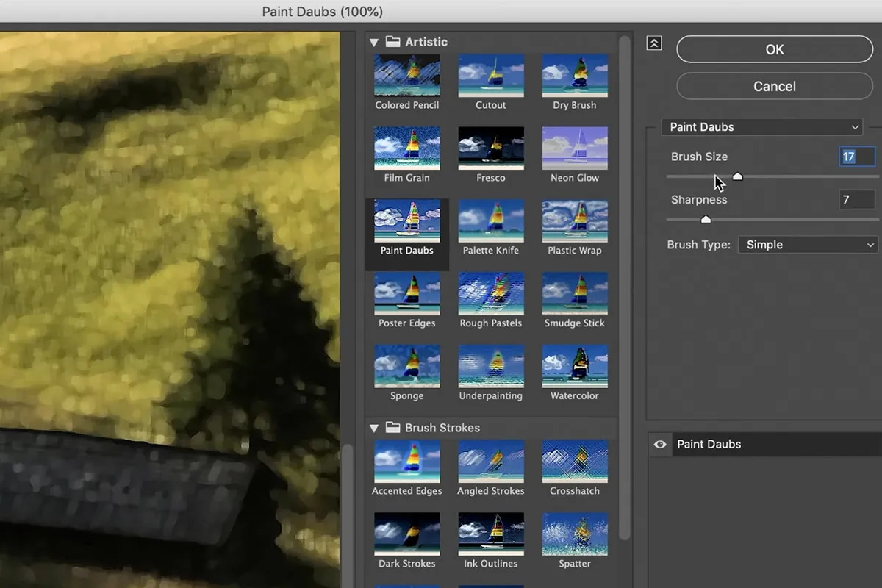
Task: Click the Cancel button
Action: click(775, 86)
